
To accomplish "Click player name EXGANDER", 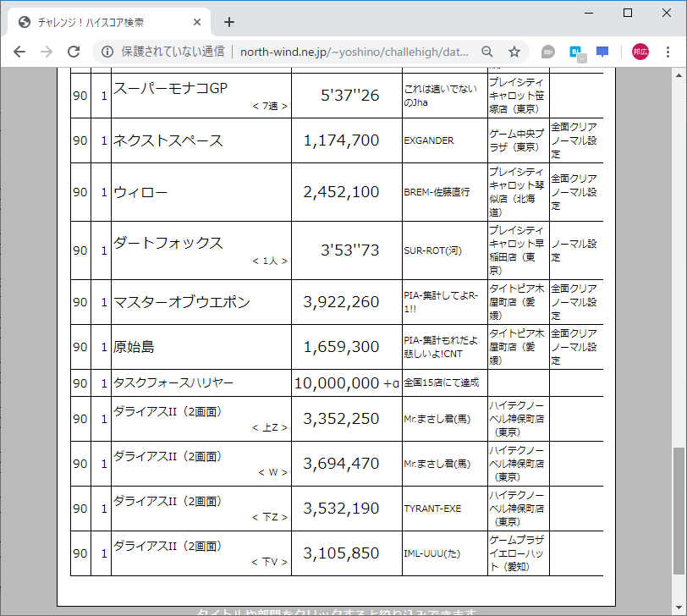I will (x=429, y=140).
